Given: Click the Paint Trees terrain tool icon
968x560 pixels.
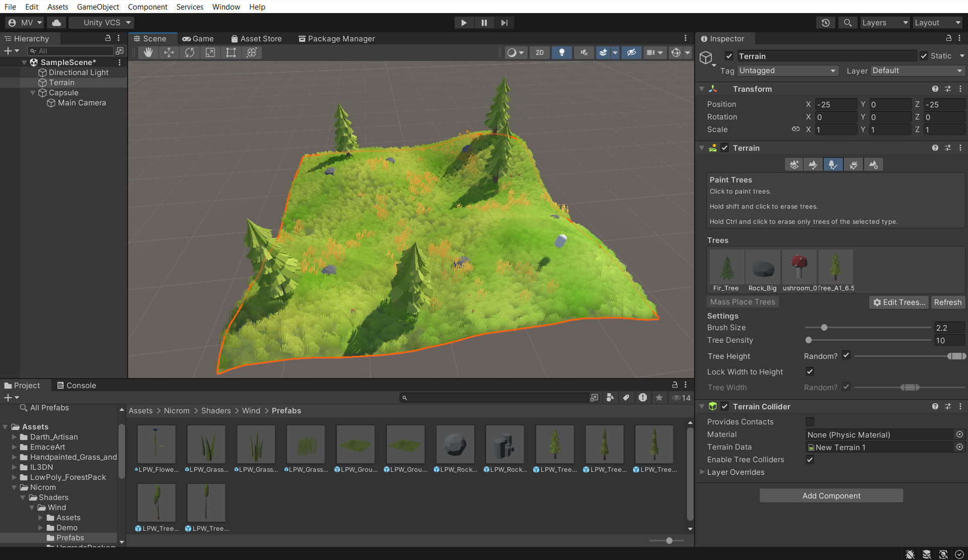Looking at the screenshot, I should [x=833, y=165].
